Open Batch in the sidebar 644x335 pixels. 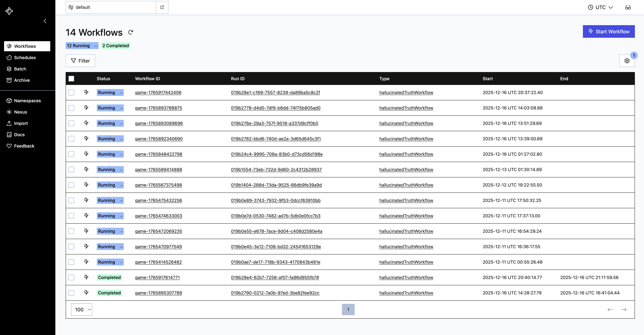27,69
